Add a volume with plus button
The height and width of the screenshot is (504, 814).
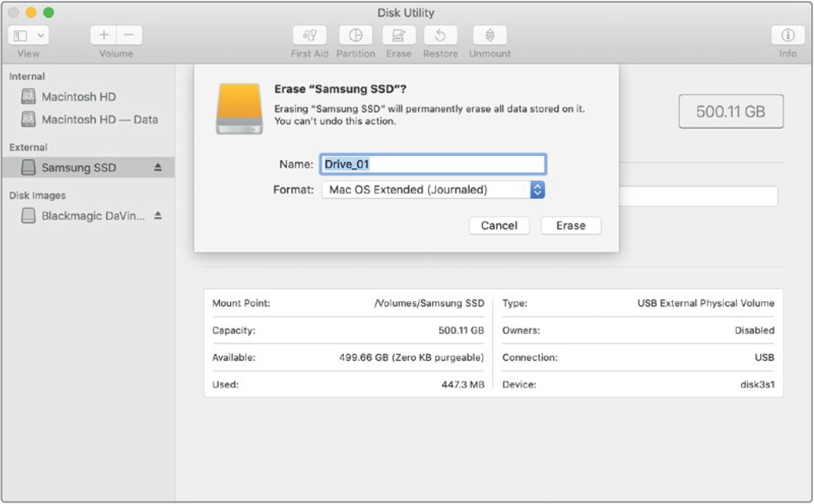(104, 36)
